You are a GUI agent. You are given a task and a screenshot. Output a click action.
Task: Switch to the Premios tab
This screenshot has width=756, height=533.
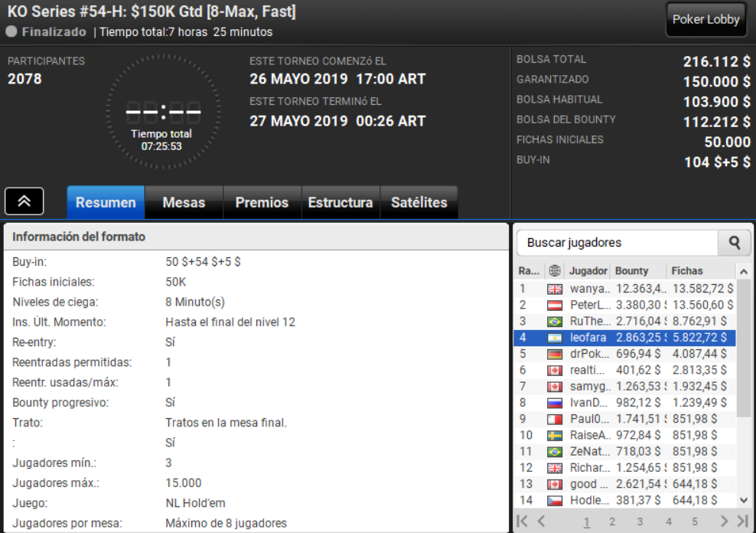(262, 203)
